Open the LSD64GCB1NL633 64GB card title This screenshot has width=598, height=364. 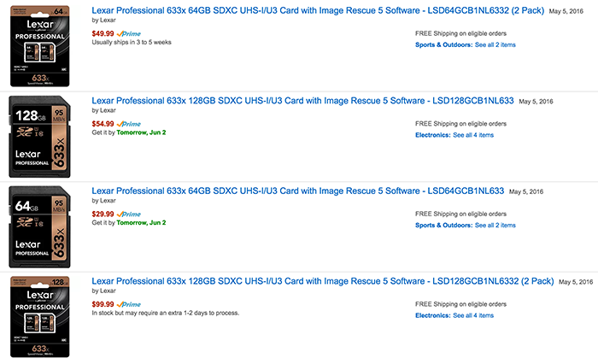[x=298, y=191]
